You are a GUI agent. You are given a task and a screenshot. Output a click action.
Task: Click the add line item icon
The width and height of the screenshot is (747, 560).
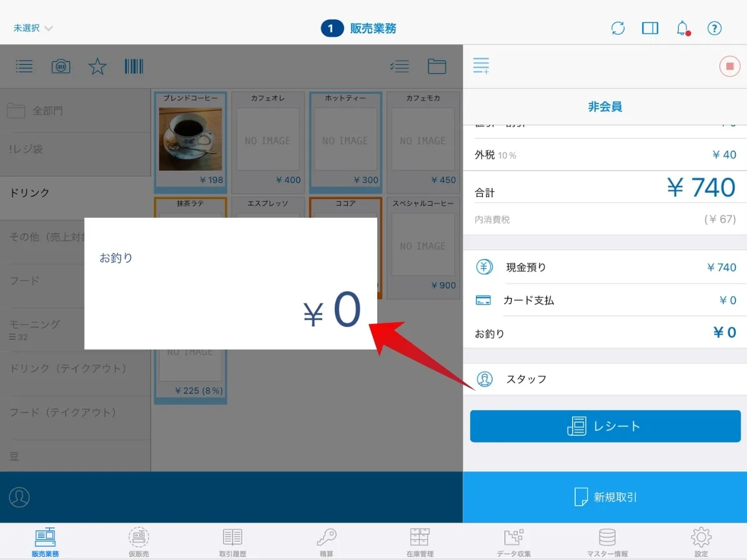coord(481,66)
